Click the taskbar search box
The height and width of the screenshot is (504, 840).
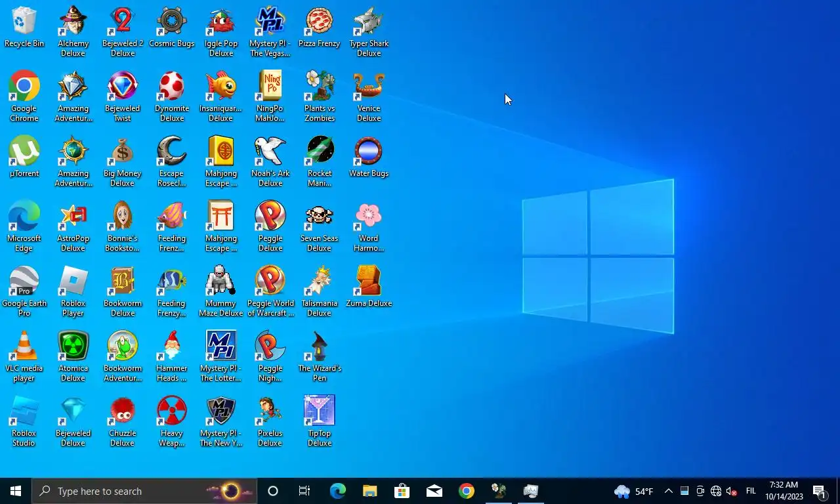pyautogui.click(x=144, y=491)
